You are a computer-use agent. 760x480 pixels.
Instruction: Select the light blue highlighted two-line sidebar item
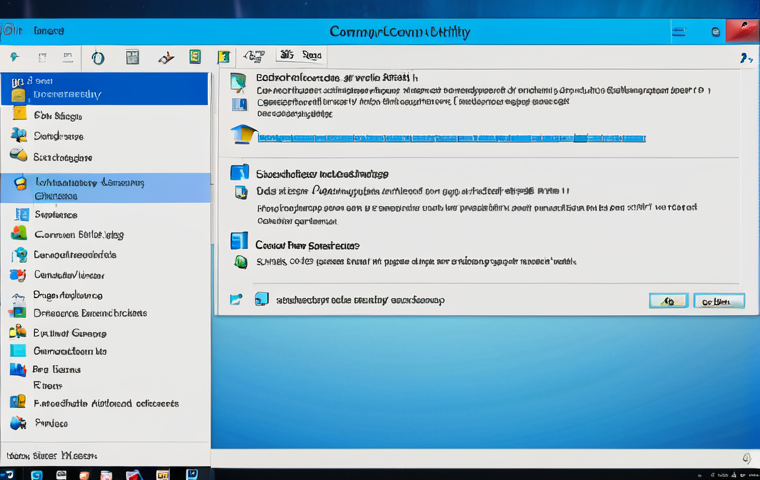click(106, 188)
